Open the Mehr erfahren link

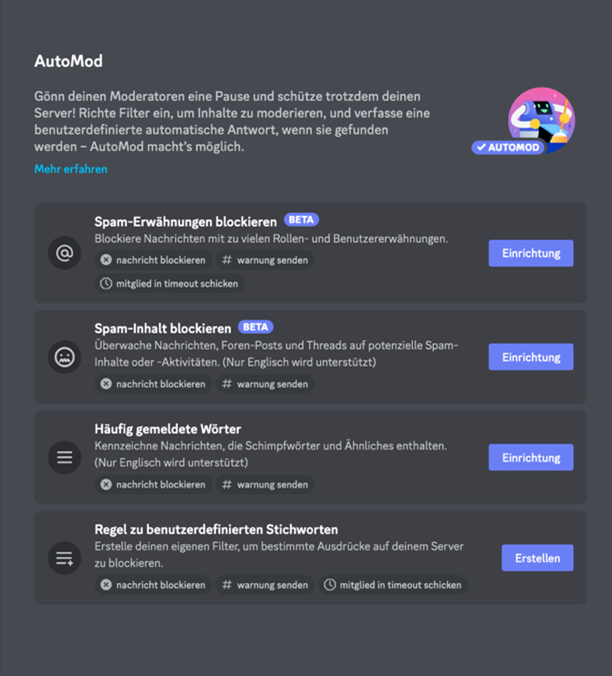pos(71,169)
